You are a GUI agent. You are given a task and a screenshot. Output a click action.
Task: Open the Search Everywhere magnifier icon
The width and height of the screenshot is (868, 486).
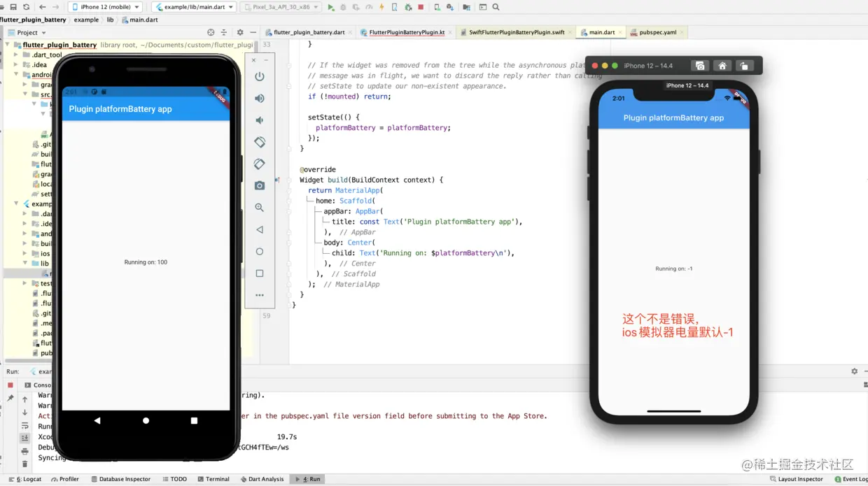point(496,7)
